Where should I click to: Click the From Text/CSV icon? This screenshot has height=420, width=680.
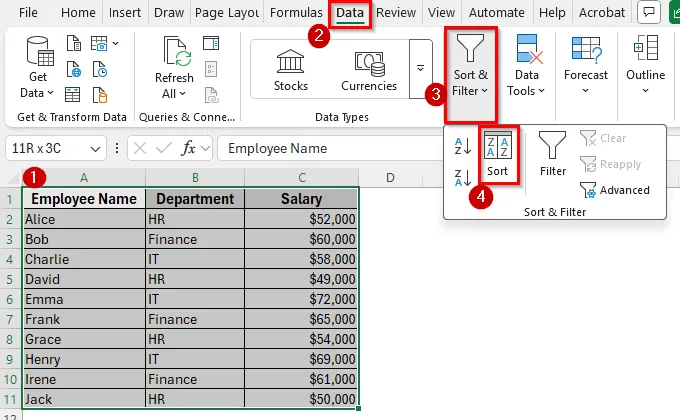coord(74,43)
